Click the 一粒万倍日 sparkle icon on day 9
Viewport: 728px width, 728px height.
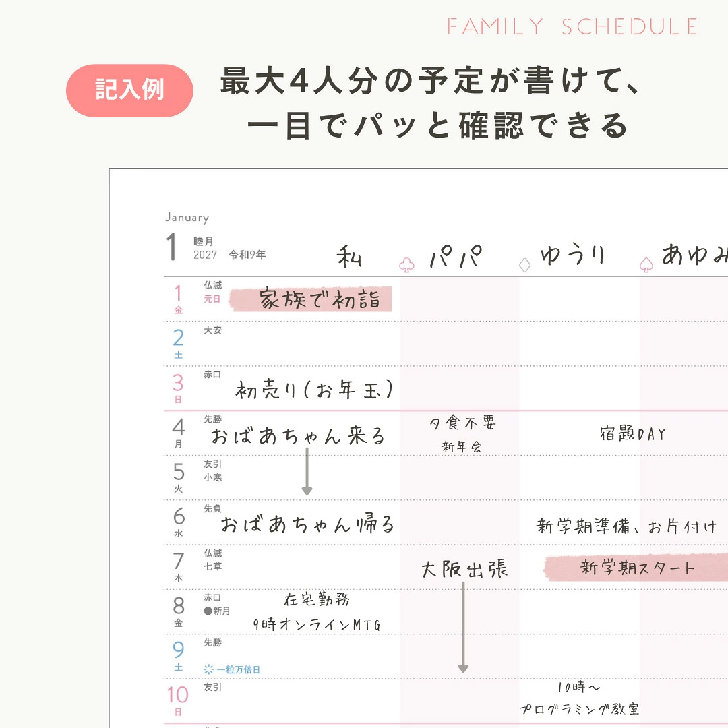tap(208, 669)
